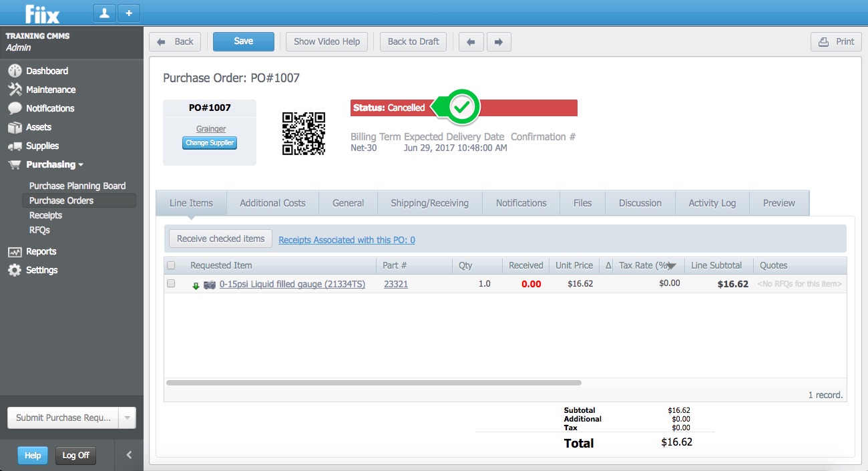
Task: Click the Help button
Action: (x=33, y=456)
